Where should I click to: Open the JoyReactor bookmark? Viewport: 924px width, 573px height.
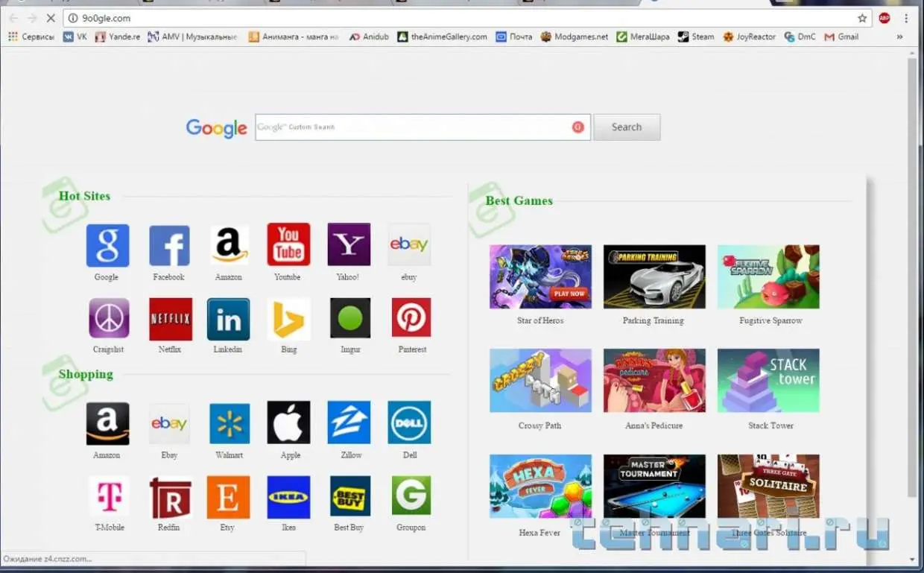click(750, 37)
